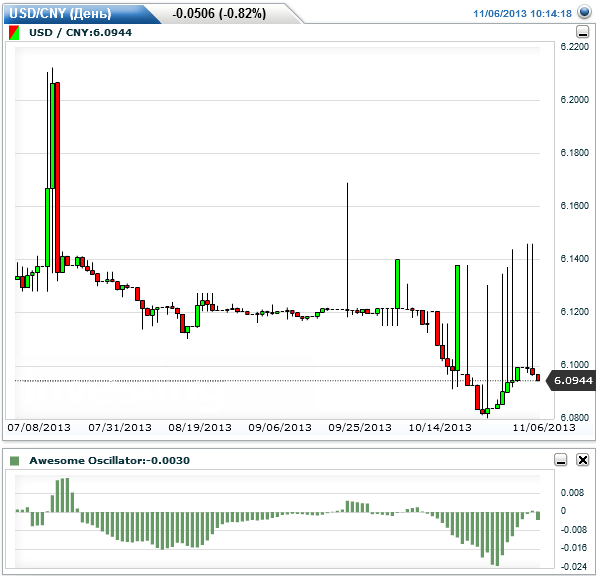
Task: Click the 6.2200 price axis label
Action: click(x=574, y=46)
